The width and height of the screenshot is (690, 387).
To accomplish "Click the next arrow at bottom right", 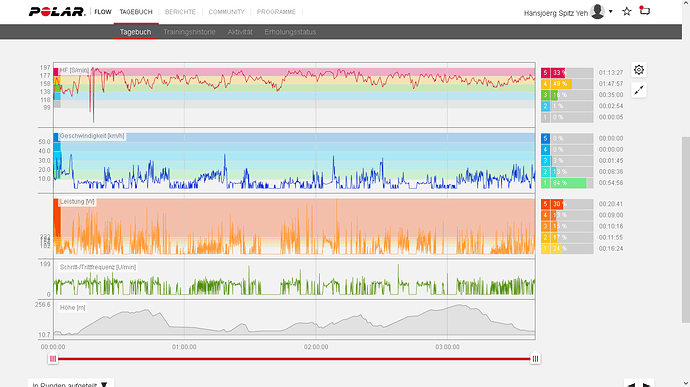I will (646, 383).
